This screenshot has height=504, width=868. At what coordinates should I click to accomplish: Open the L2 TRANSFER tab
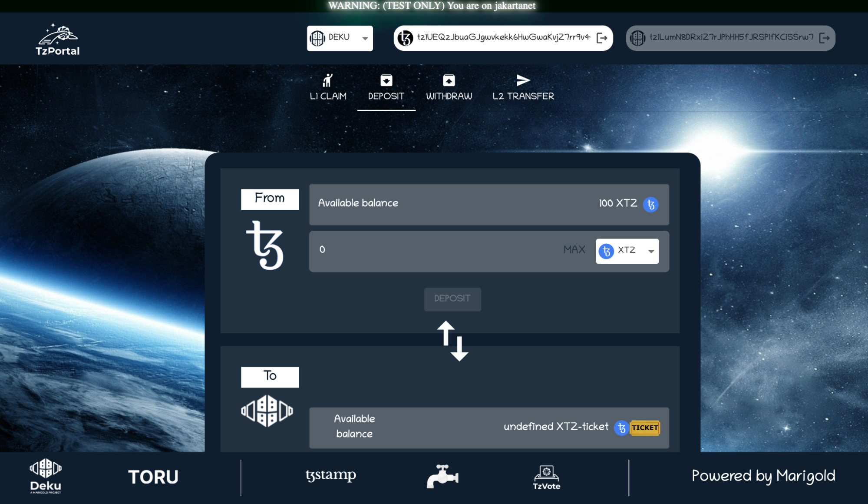(523, 87)
